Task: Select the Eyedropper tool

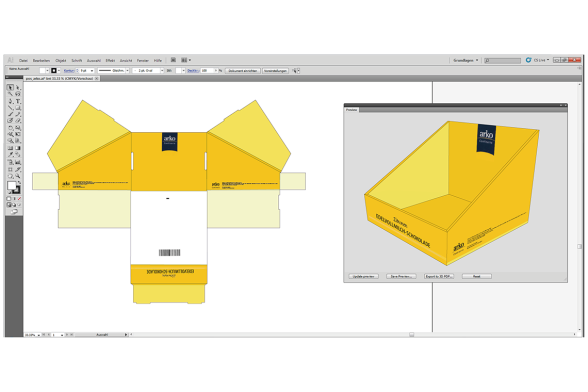Action: coord(10,154)
